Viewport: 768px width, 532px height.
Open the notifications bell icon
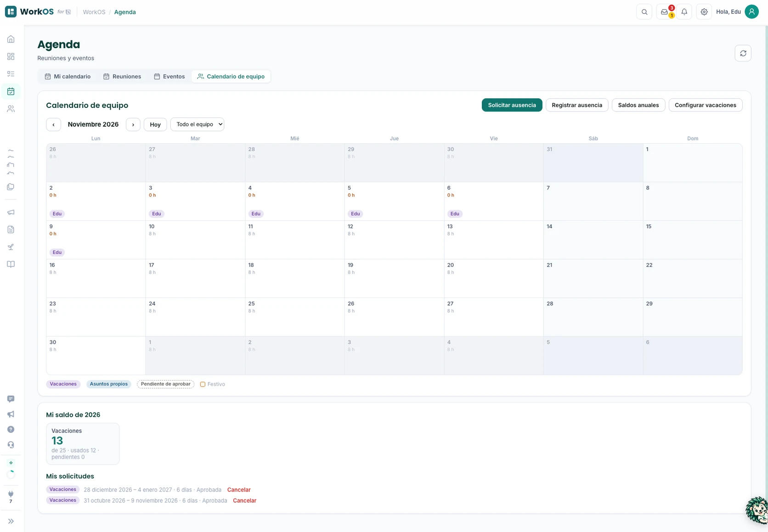pos(684,12)
